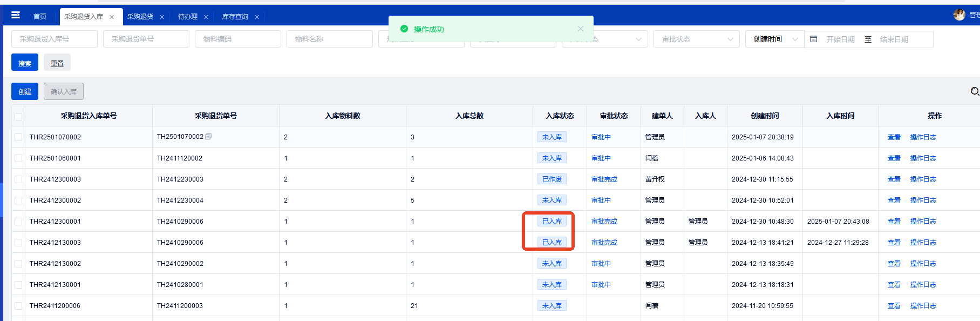Image resolution: width=980 pixels, height=321 pixels.
Task: View details of THR2501070002
Action: pos(894,137)
